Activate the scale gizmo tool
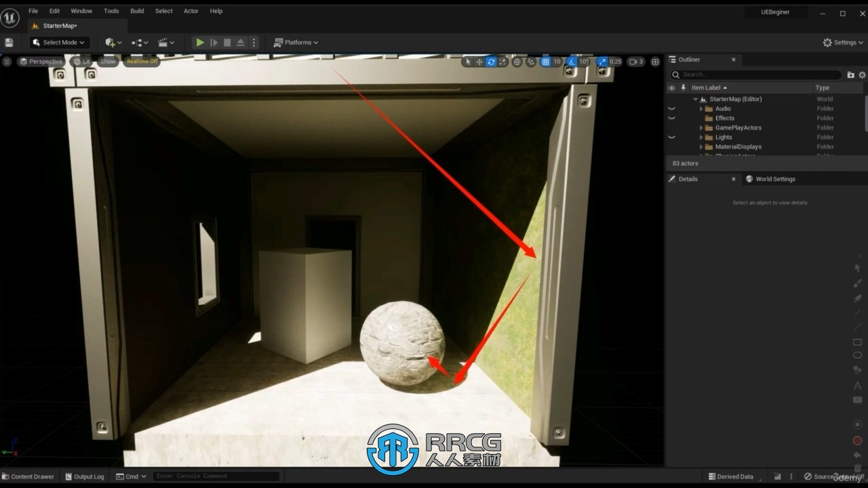 point(502,62)
